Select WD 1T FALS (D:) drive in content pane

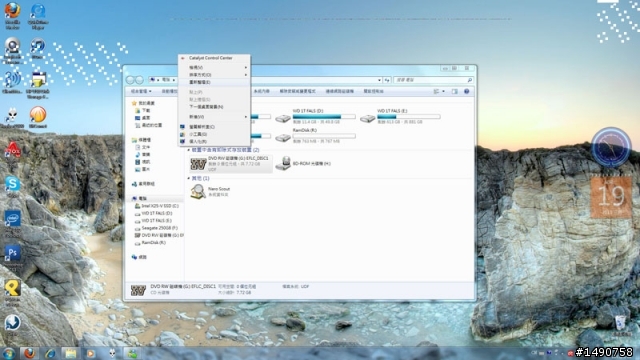(x=315, y=116)
